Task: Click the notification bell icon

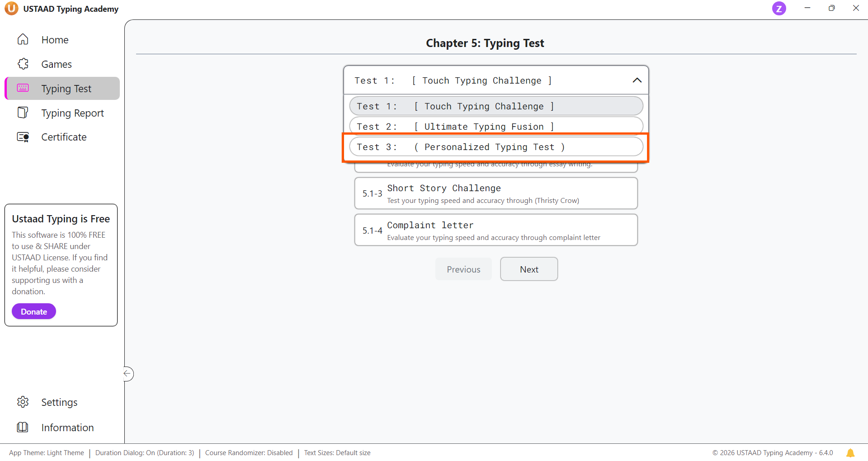Action: tap(850, 453)
